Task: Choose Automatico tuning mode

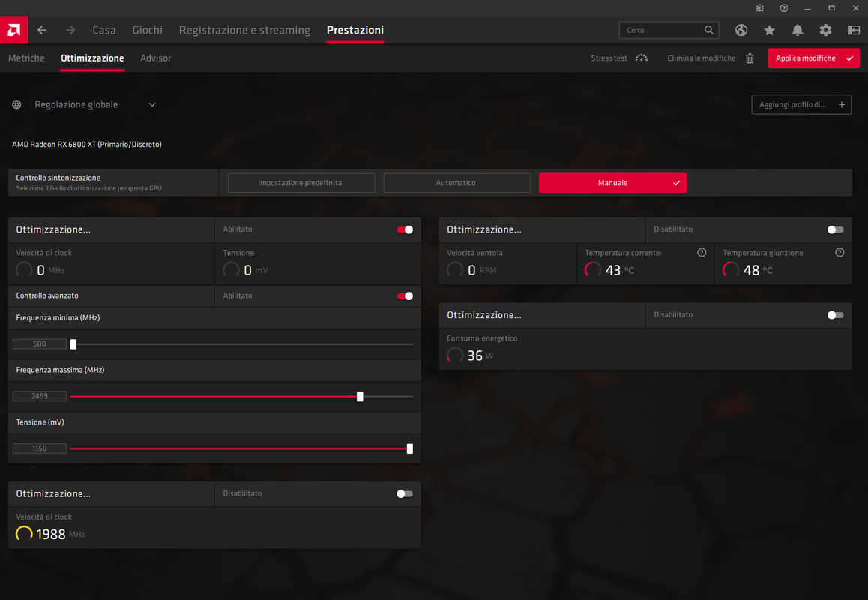Action: coord(456,183)
